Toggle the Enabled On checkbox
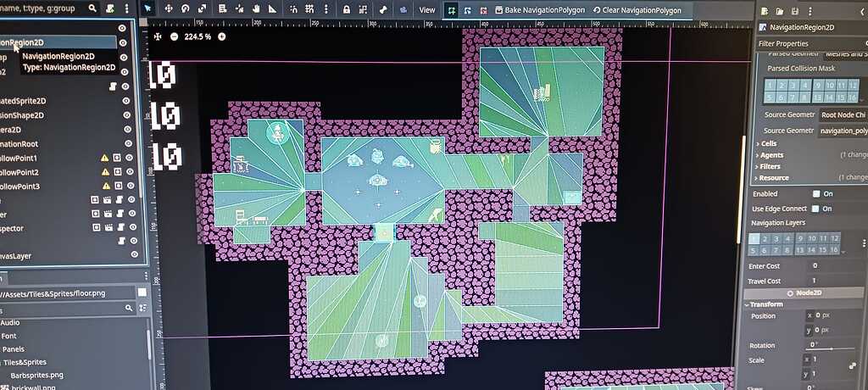The width and height of the screenshot is (868, 390). [816, 194]
